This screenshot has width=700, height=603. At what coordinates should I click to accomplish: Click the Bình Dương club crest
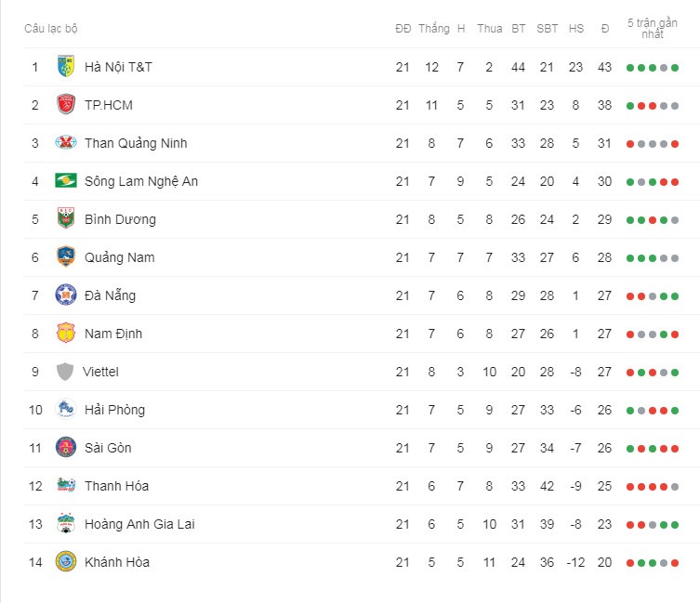tap(66, 218)
